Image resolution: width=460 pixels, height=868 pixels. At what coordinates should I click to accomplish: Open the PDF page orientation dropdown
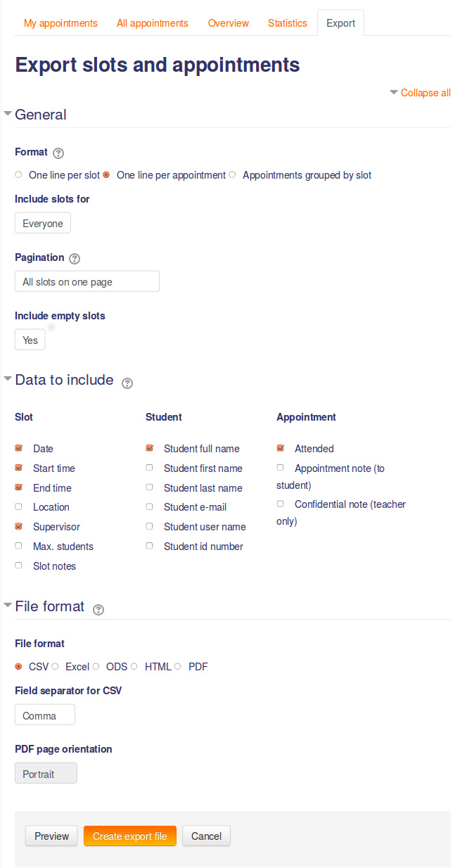click(46, 772)
